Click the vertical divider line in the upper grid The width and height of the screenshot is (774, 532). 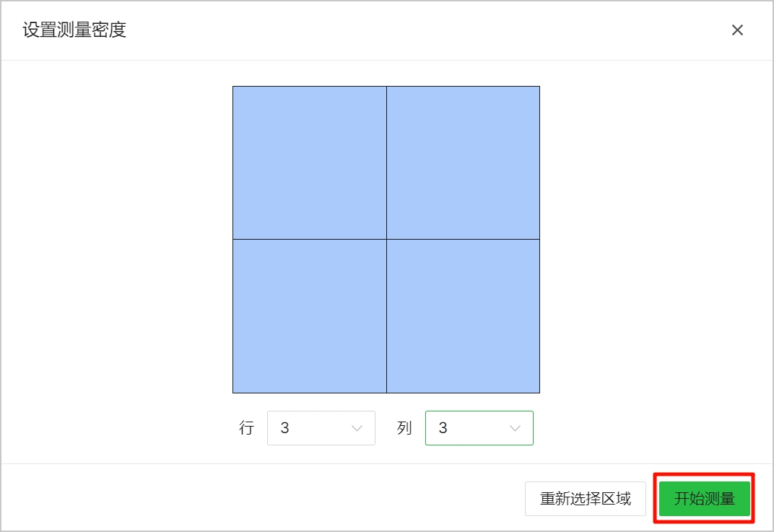(x=386, y=162)
